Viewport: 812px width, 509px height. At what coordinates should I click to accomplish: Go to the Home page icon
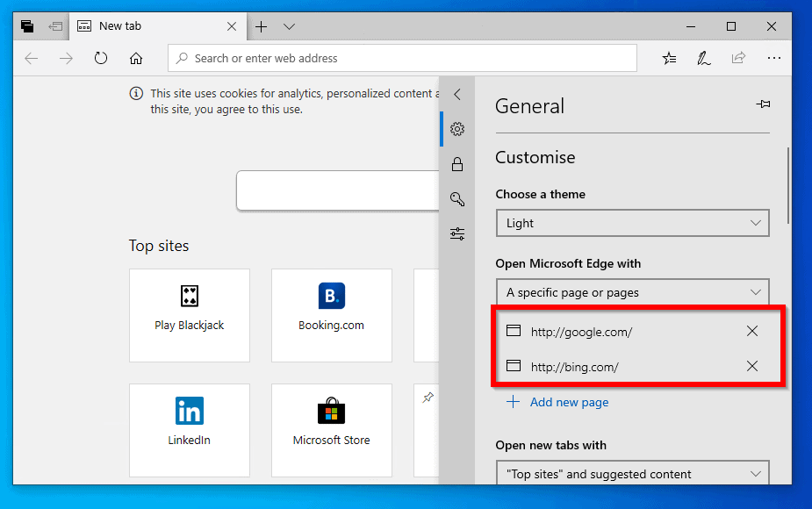pyautogui.click(x=136, y=58)
